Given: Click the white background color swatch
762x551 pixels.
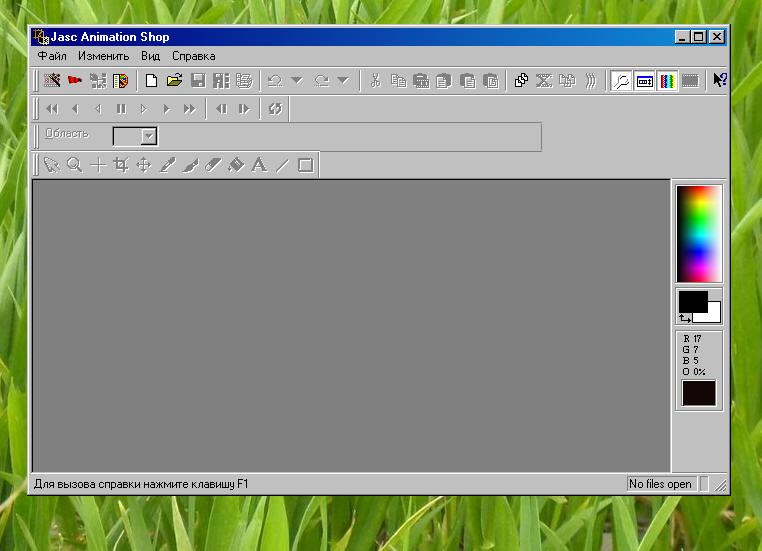Looking at the screenshot, I should click(x=713, y=314).
